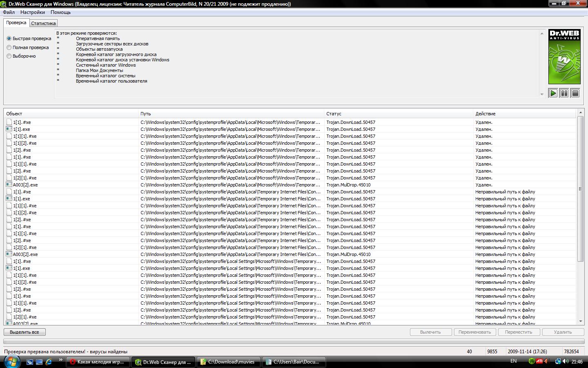
Task: Click the volume speaker tray icon
Action: (566, 361)
